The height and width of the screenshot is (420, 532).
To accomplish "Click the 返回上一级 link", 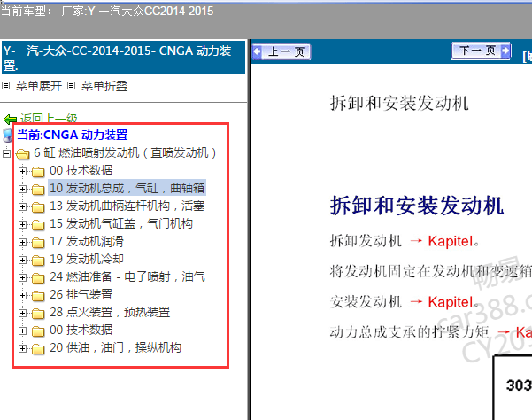I will 49,119.
